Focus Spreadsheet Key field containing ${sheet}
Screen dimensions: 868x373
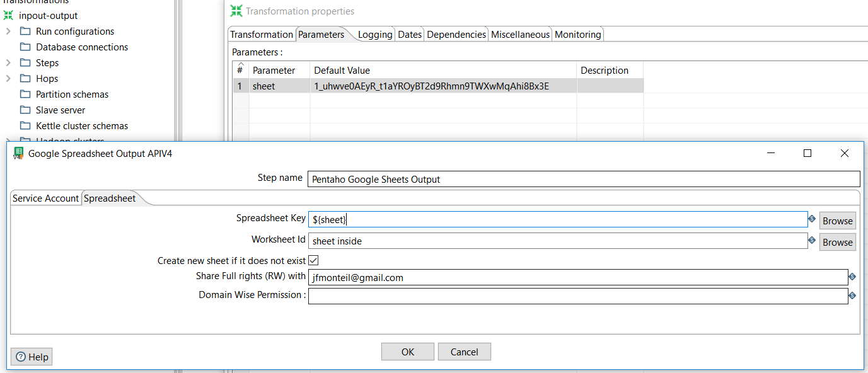558,219
